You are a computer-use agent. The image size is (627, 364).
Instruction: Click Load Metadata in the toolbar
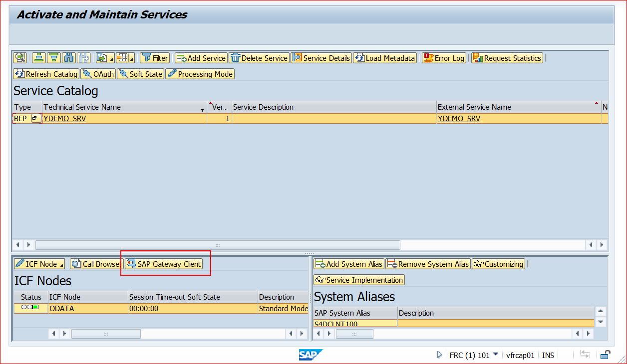point(384,57)
